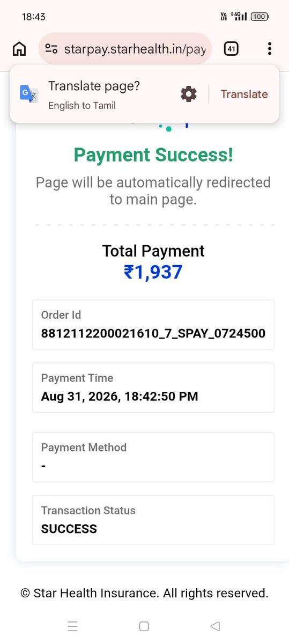Screen dimensions: 289x644
Task: Open translate settings gear icon
Action: click(189, 94)
